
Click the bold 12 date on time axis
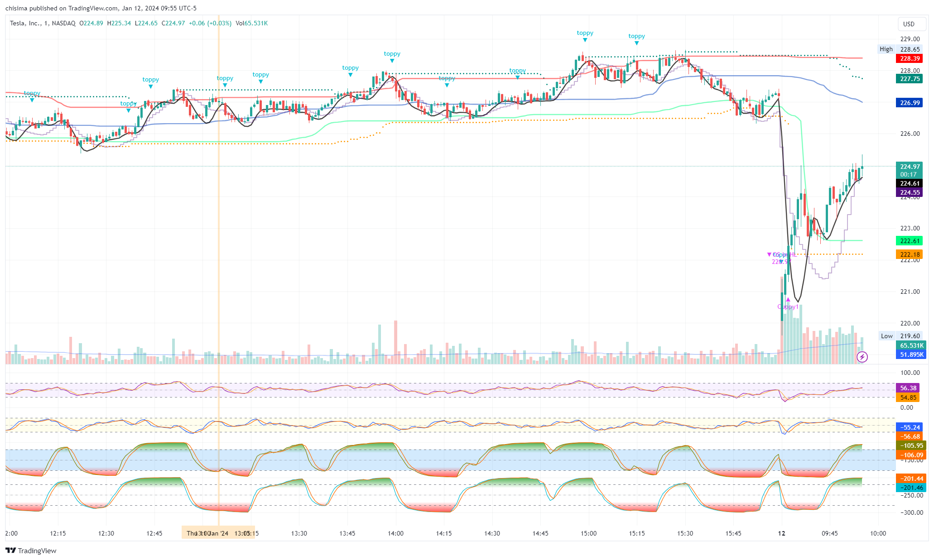pos(781,533)
